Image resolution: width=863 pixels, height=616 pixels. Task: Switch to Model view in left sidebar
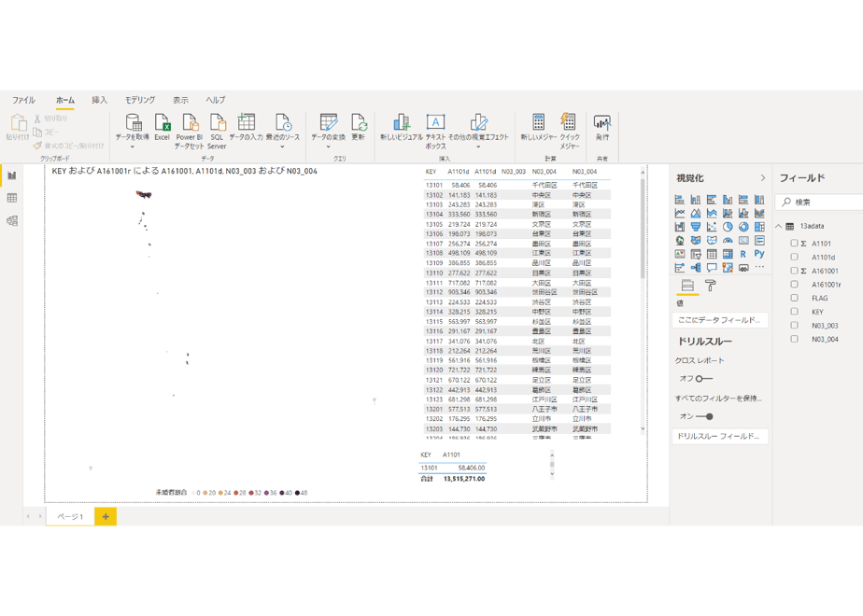[12, 220]
